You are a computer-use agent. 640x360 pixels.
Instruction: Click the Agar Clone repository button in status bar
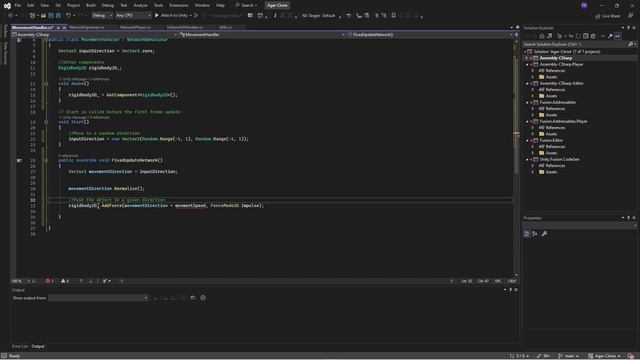[x=605, y=356]
